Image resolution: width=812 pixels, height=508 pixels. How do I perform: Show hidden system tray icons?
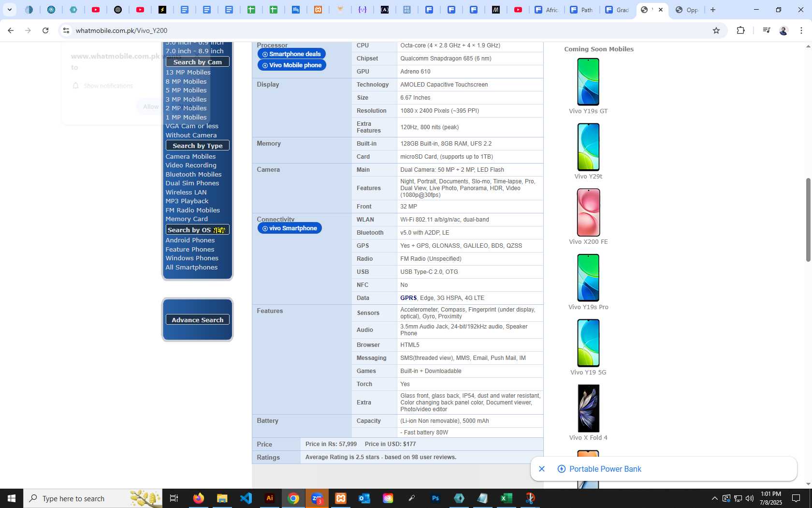714,498
